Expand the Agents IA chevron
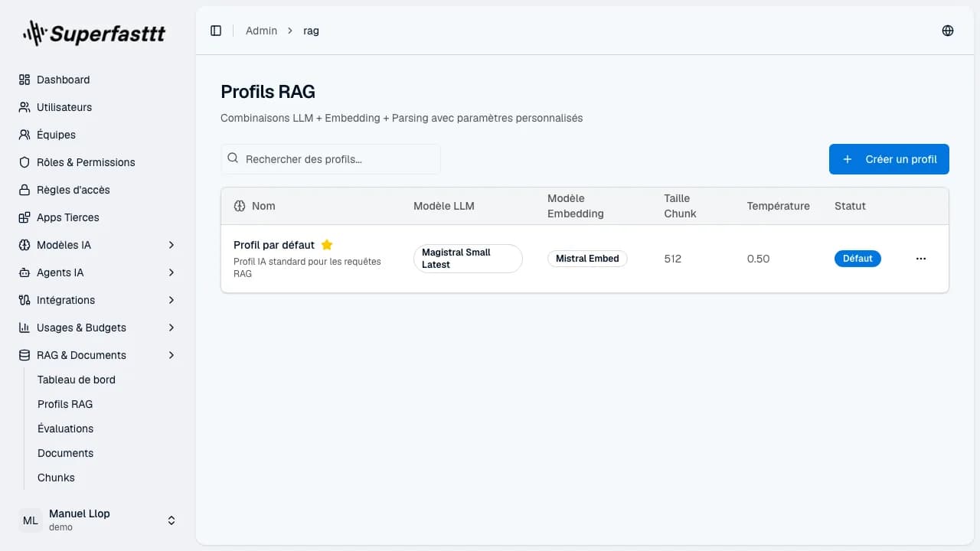980x551 pixels. pos(171,272)
